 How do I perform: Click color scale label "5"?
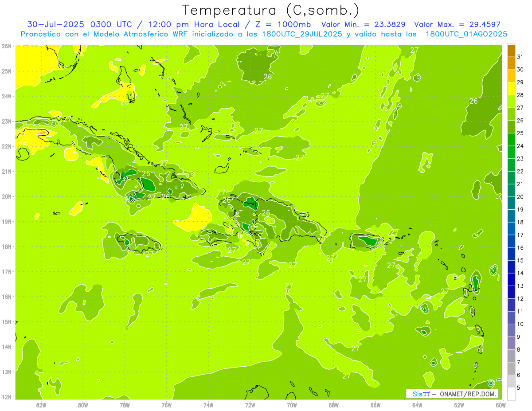[x=519, y=388]
